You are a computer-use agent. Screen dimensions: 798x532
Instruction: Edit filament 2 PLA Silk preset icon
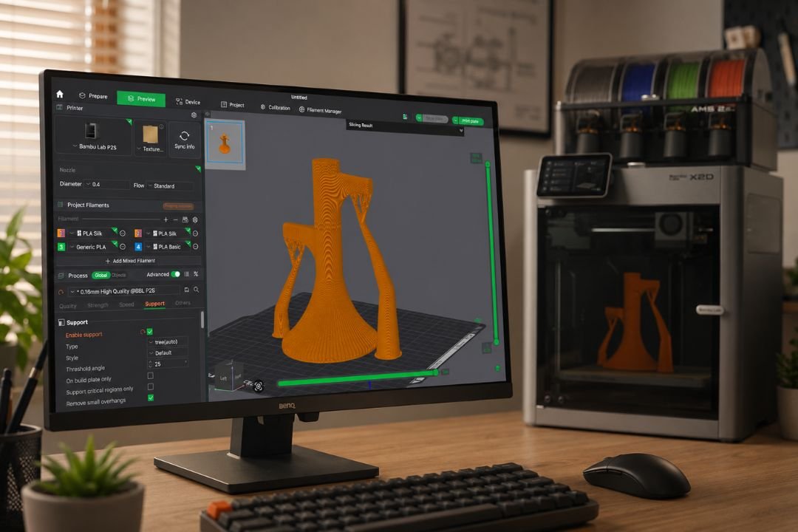coord(195,233)
